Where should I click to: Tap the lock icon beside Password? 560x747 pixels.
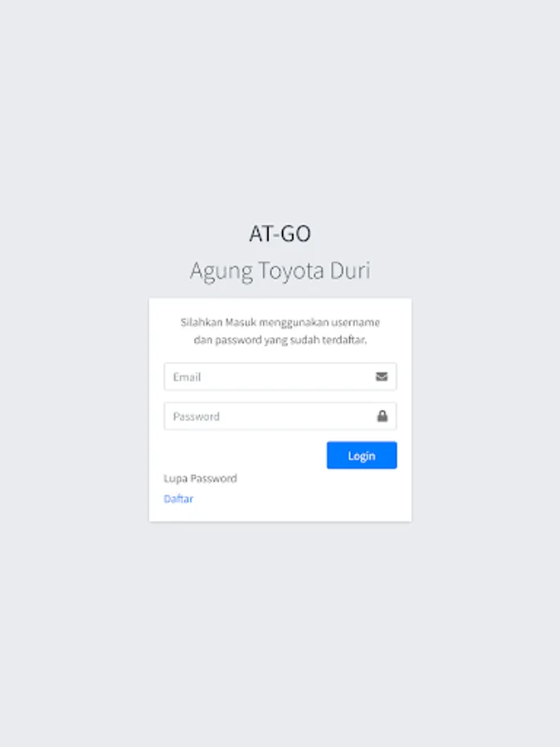tap(382, 416)
